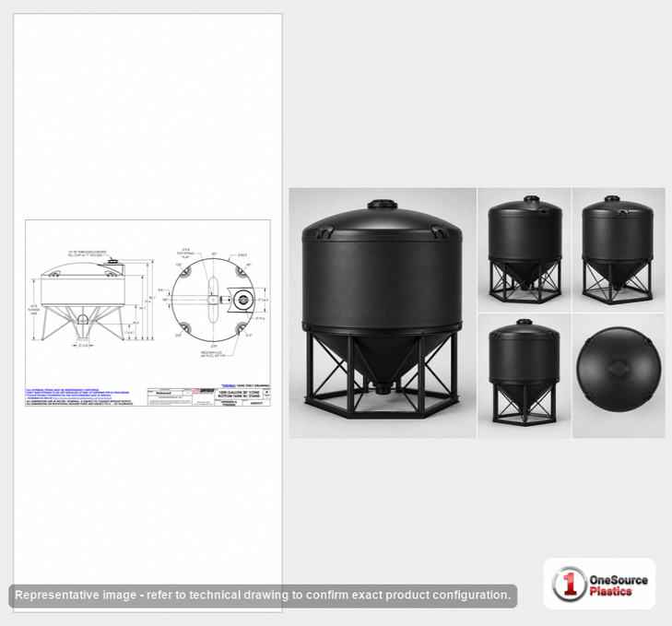Click '1000 GALLON 30° CONE BOTTOM TANK' title text

tap(239, 394)
